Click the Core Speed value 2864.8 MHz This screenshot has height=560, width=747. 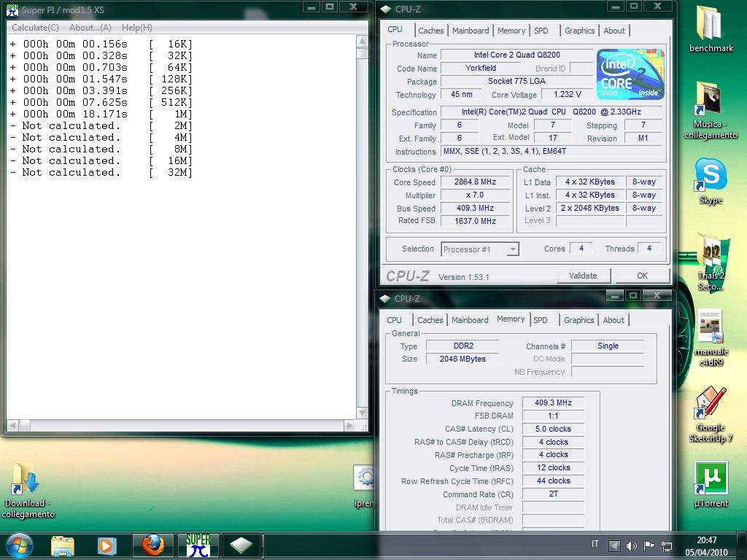475,182
